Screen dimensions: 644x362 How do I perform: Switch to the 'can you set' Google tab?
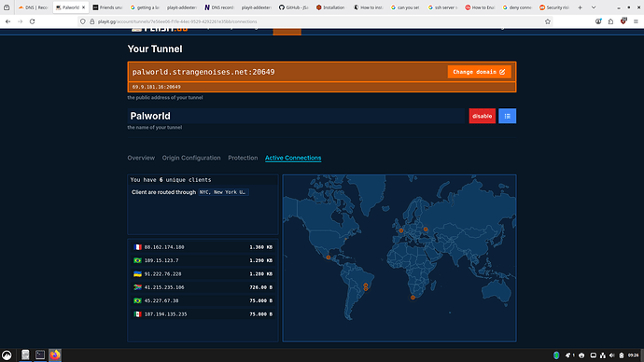[x=406, y=7]
